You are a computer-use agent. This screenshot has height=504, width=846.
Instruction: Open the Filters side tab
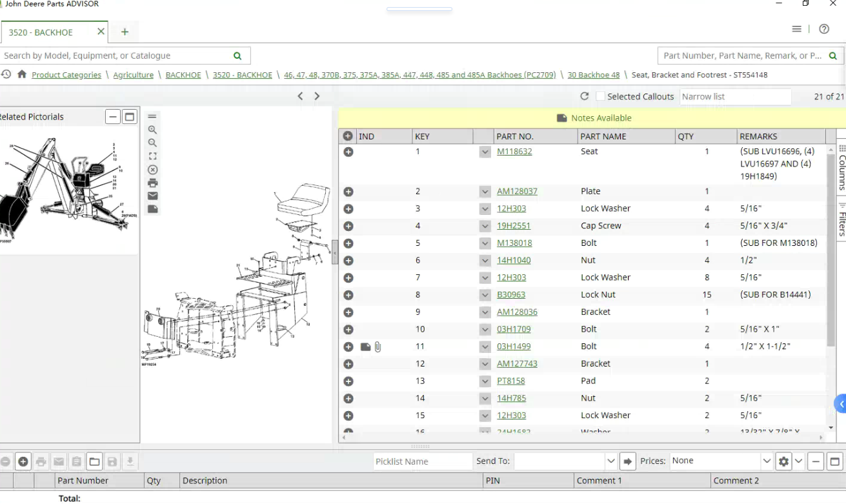tap(841, 219)
